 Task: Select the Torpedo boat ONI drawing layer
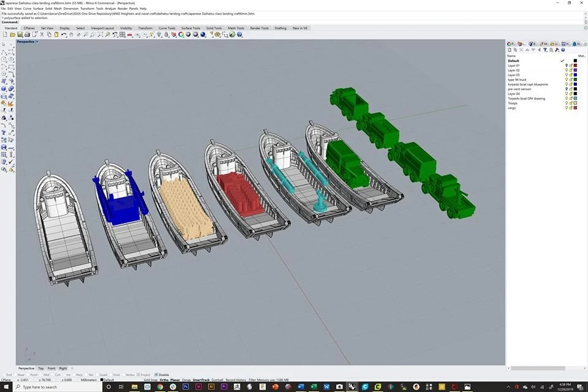(527, 99)
